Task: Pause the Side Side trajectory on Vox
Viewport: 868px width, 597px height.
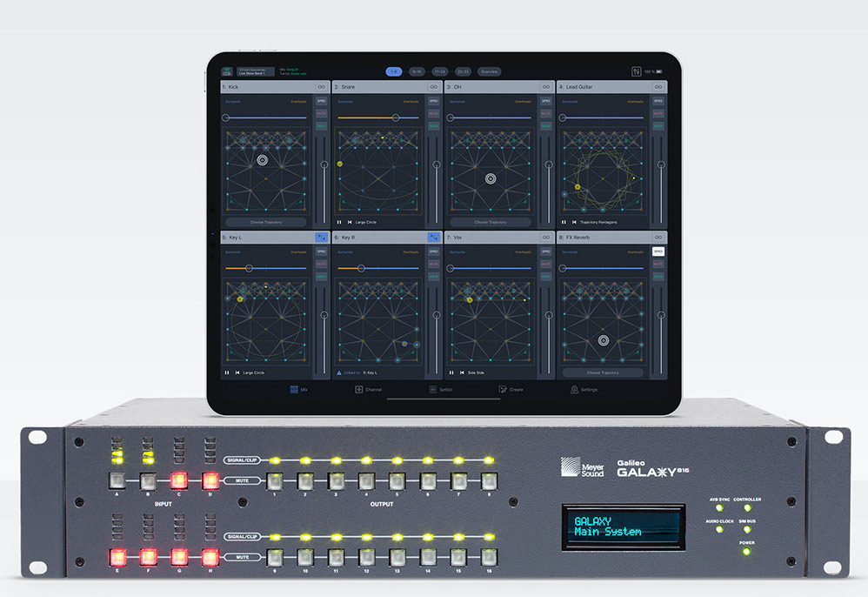Action: click(451, 372)
